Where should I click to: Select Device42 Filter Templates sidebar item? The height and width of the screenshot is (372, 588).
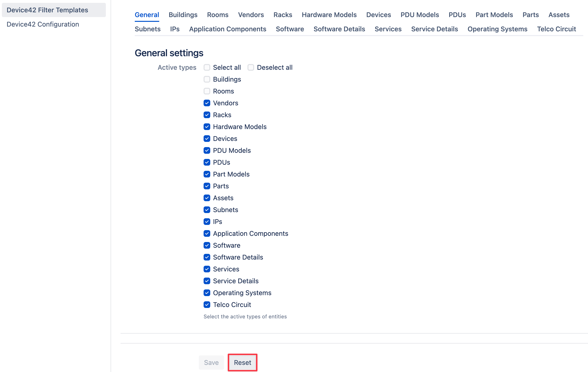47,10
